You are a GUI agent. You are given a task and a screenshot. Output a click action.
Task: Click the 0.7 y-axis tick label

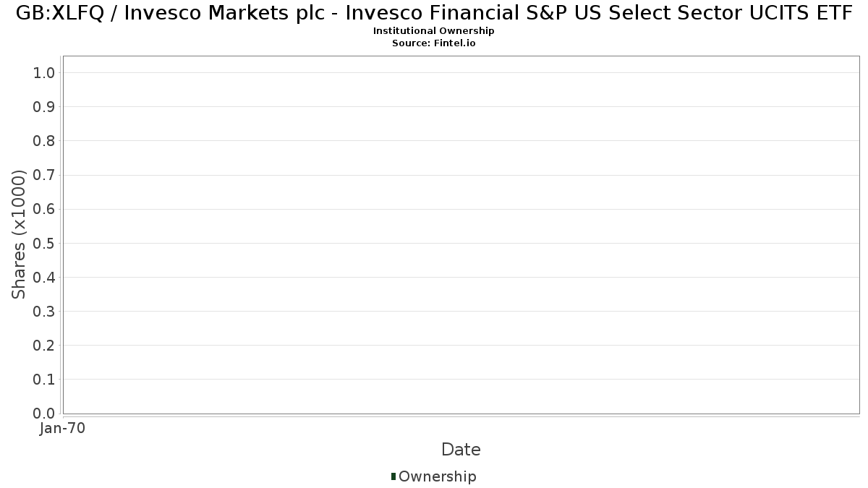44,175
